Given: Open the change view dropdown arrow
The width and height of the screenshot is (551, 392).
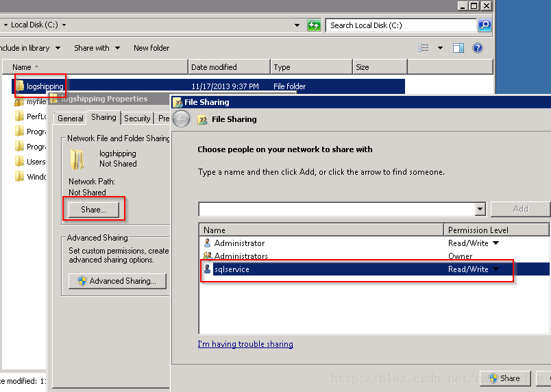Looking at the screenshot, I should tap(440, 48).
